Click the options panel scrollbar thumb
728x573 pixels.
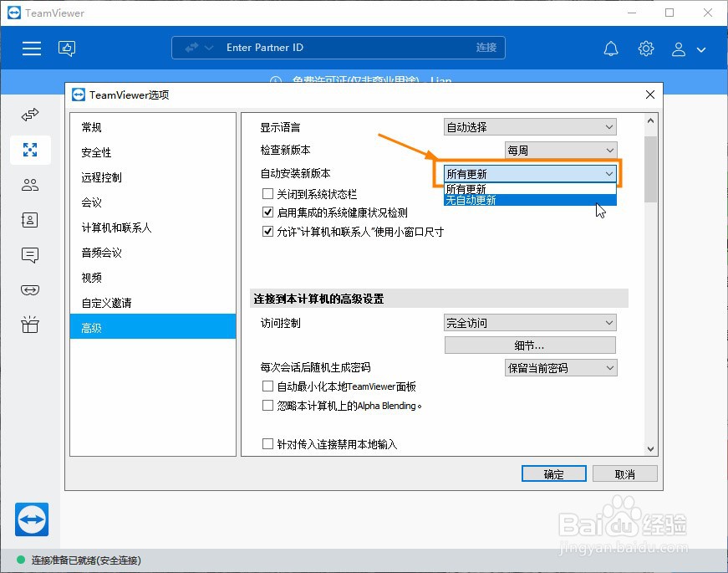pyautogui.click(x=650, y=169)
